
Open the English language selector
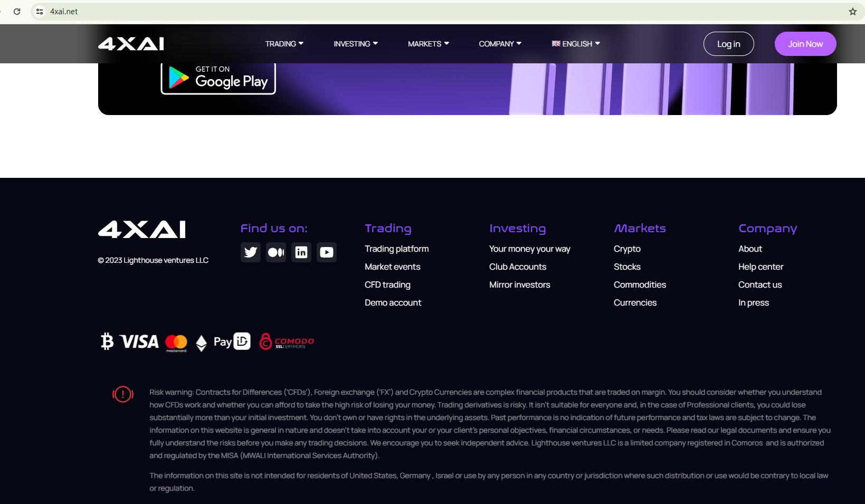(576, 44)
